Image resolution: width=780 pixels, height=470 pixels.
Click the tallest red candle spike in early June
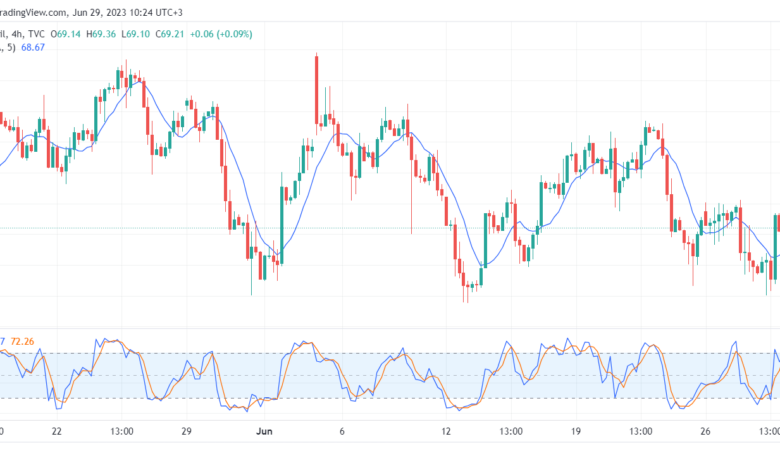(x=316, y=90)
